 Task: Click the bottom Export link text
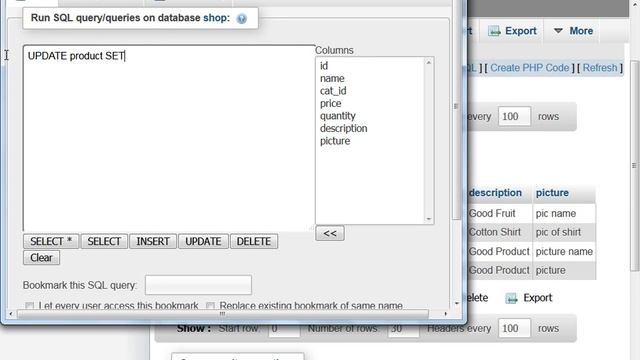pos(538,298)
